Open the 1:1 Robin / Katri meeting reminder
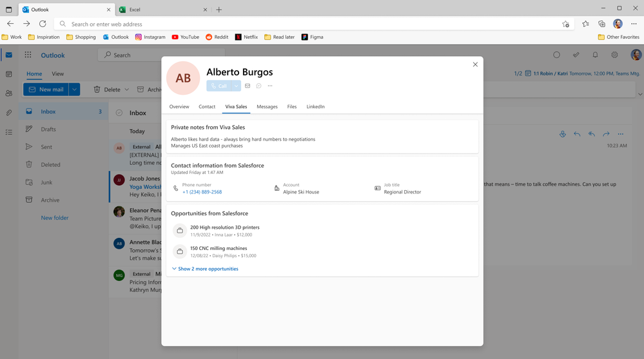644x359 pixels. 582,73
